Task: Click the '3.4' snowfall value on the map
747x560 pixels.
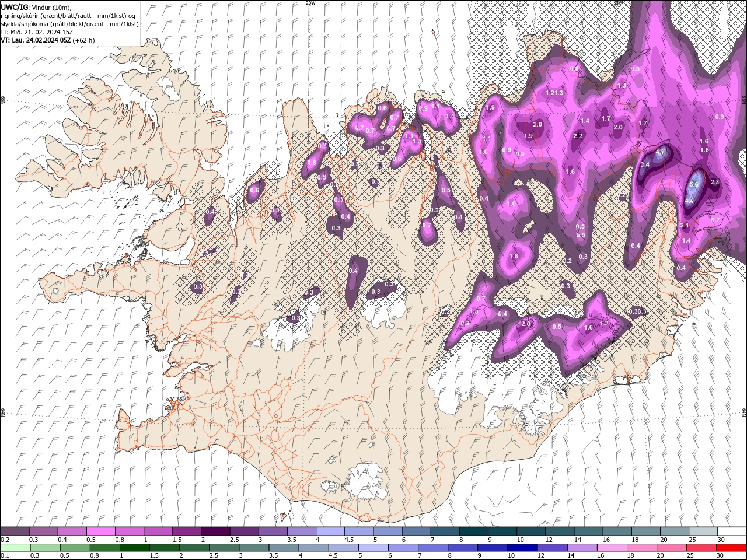Action: tap(645, 165)
